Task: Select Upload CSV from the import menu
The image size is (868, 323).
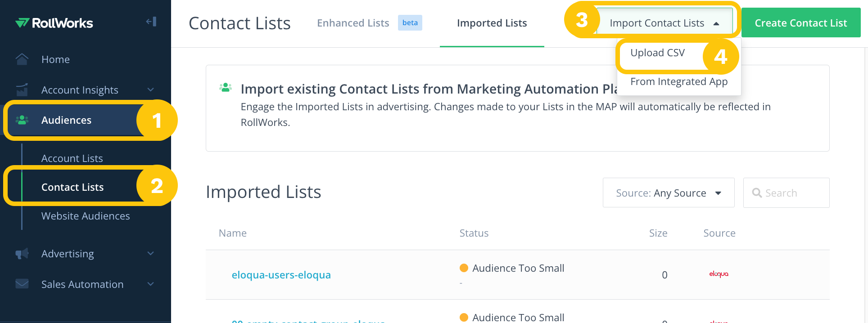Action: tap(657, 53)
